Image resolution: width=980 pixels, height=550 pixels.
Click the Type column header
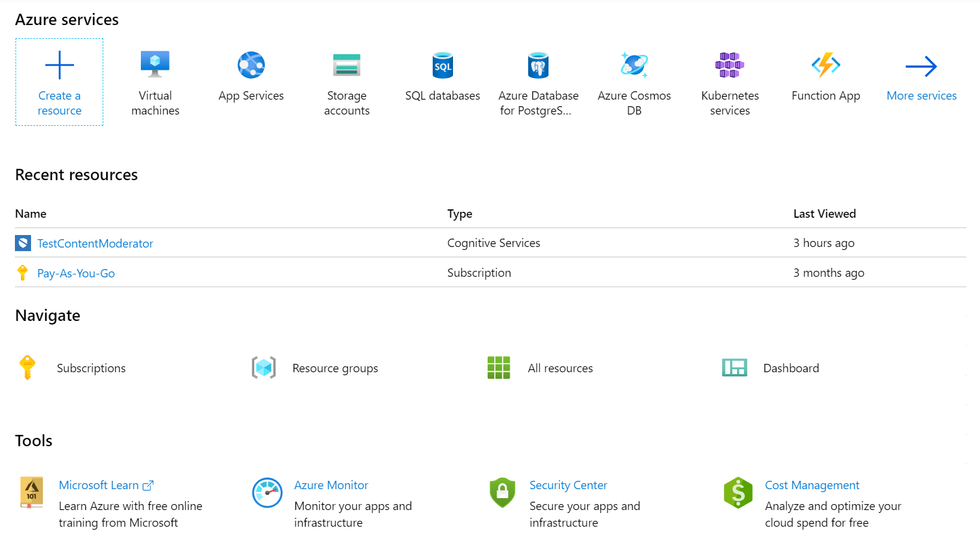[460, 214]
